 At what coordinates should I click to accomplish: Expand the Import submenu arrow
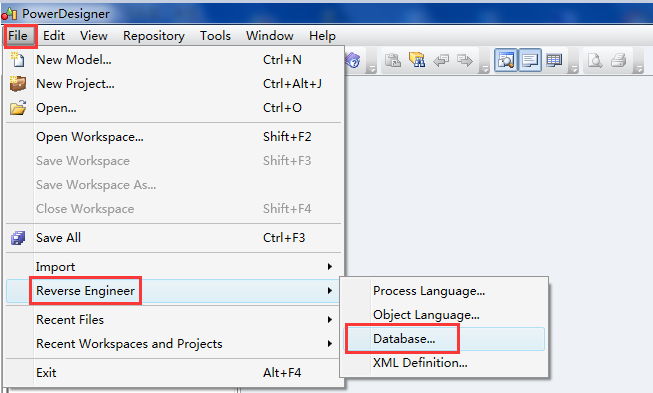329,266
